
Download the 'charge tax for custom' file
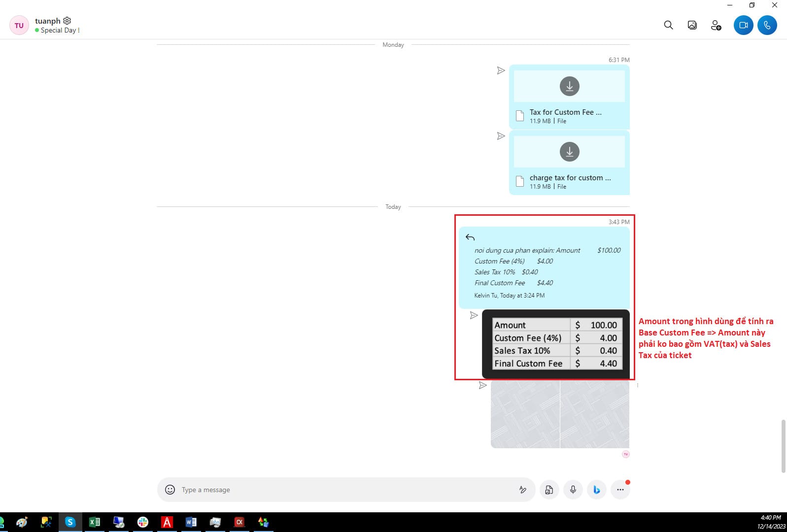[569, 152]
